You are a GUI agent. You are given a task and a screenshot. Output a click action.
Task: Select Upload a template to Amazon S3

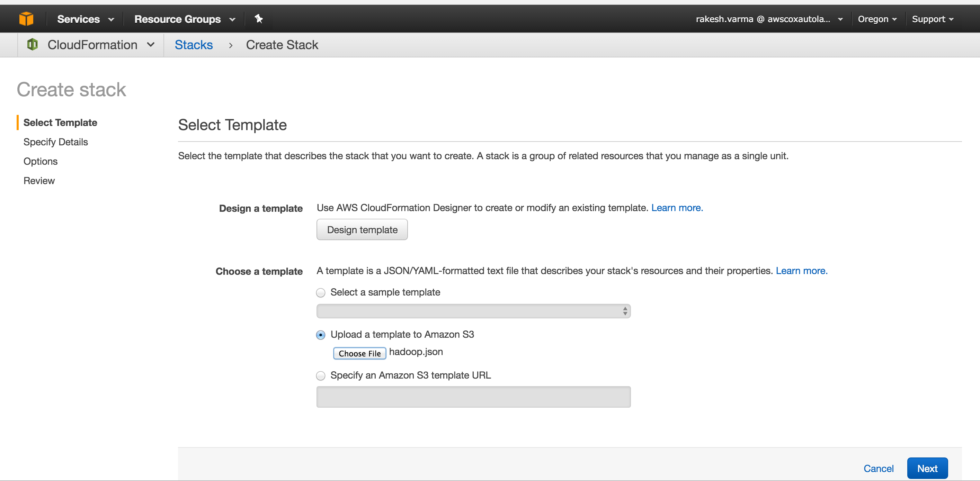point(321,335)
